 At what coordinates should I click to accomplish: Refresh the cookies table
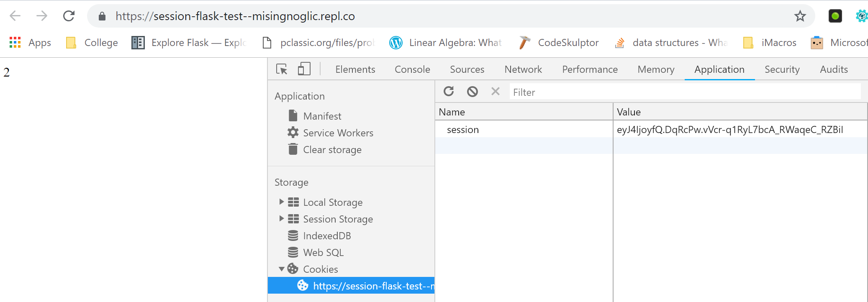449,92
